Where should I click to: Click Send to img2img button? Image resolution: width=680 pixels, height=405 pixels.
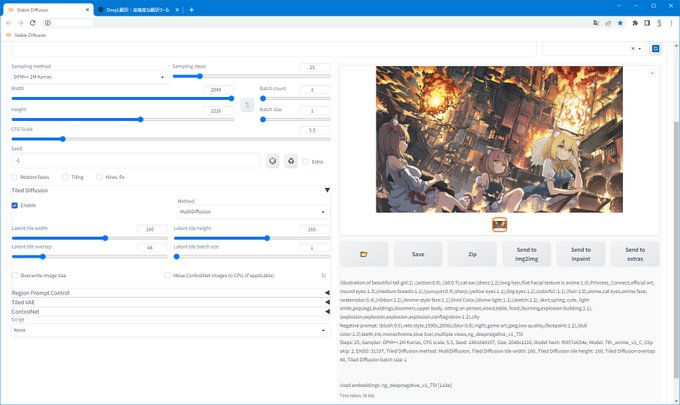point(526,254)
